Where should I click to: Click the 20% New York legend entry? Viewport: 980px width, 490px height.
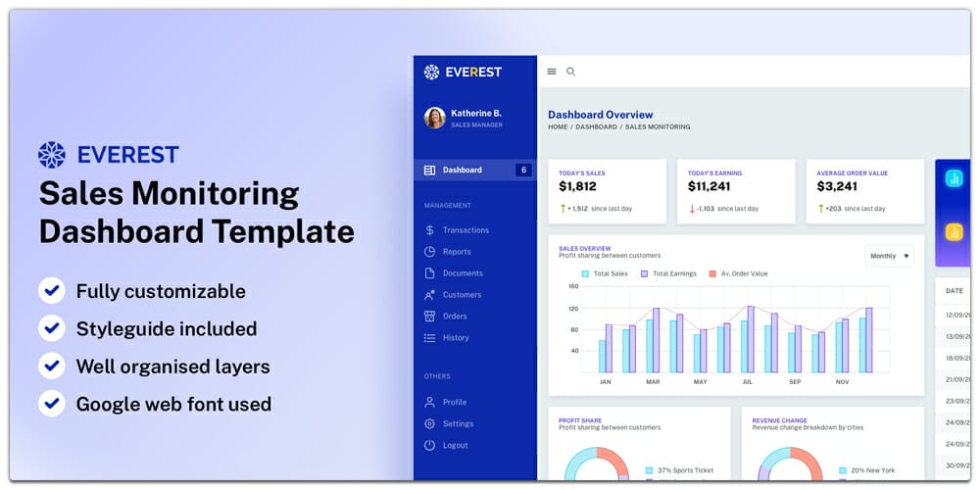coord(867,470)
